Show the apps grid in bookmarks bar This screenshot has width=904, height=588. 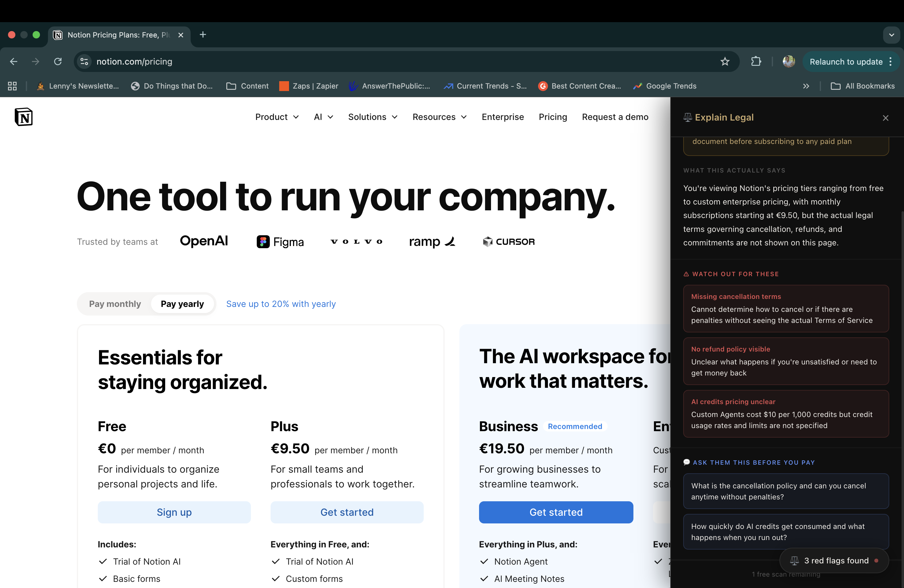(12, 86)
